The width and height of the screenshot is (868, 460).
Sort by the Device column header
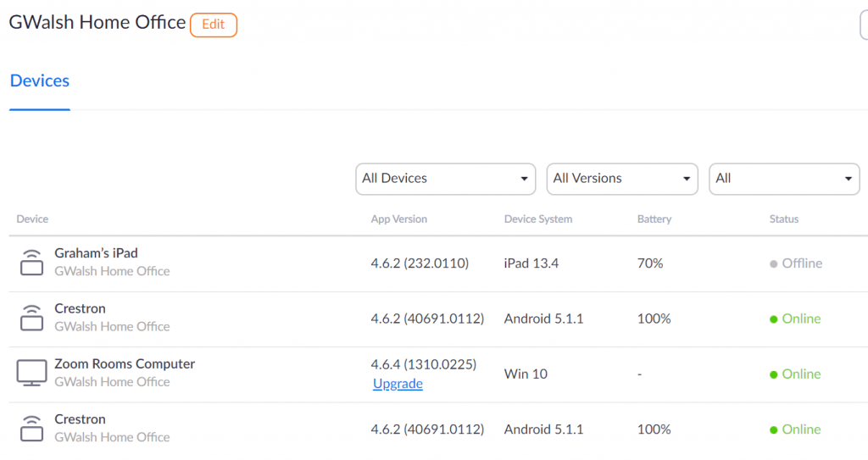[32, 219]
